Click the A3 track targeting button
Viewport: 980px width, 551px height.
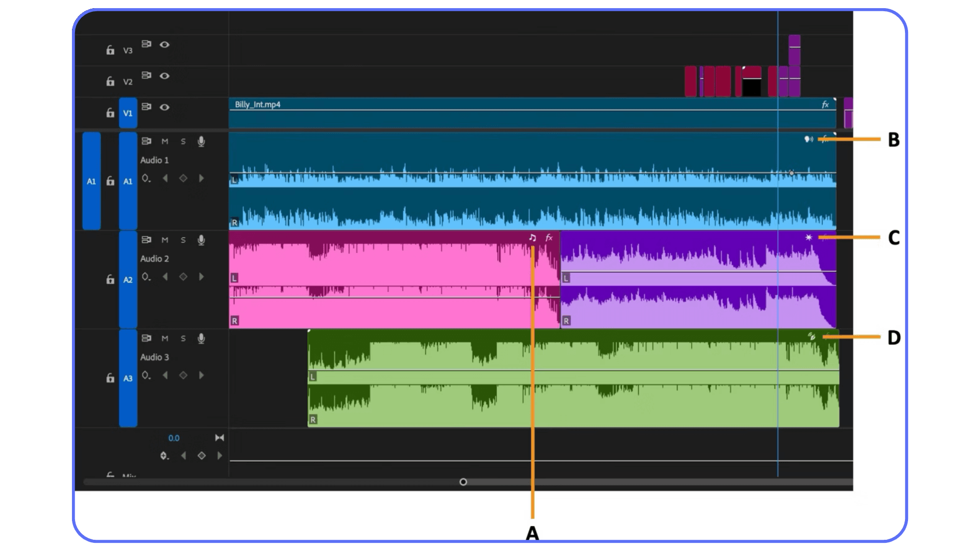[128, 378]
